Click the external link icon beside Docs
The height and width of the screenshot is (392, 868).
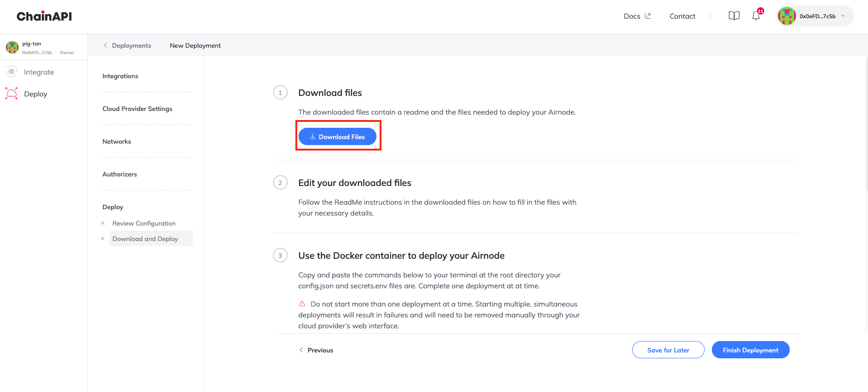tap(648, 16)
